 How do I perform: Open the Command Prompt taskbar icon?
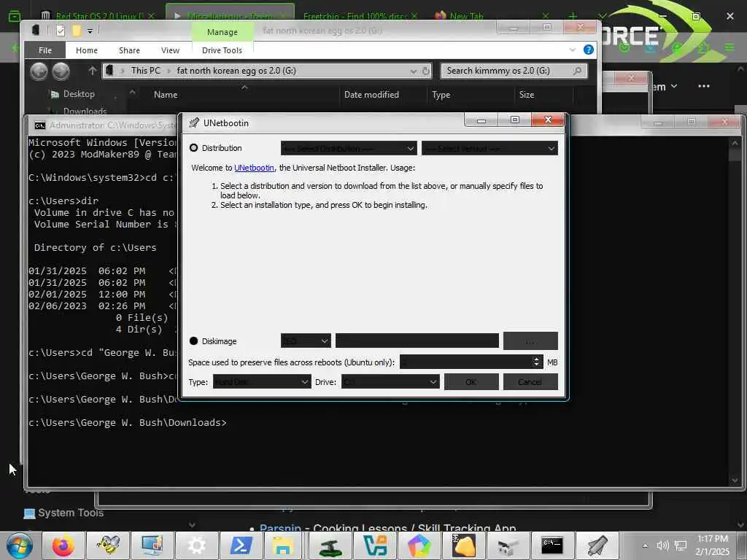(552, 545)
